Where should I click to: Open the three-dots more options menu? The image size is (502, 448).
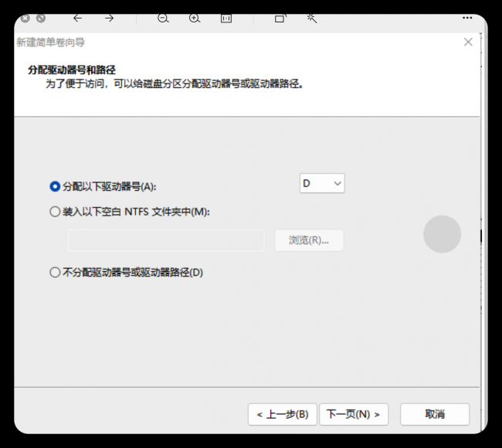pos(467,18)
